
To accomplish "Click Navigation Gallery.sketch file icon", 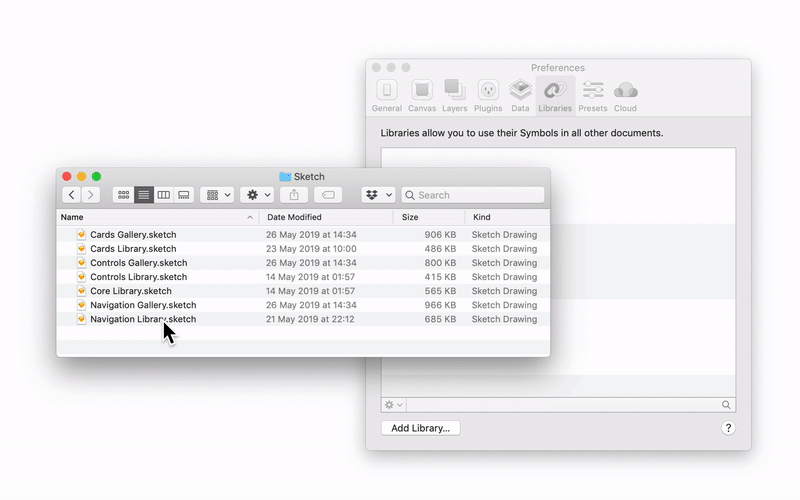I will (x=81, y=305).
